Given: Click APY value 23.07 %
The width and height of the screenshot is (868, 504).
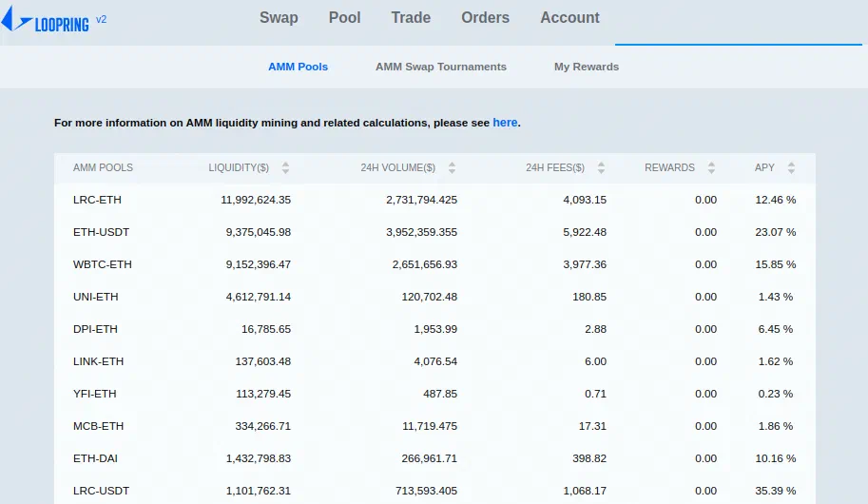Looking at the screenshot, I should tap(776, 232).
